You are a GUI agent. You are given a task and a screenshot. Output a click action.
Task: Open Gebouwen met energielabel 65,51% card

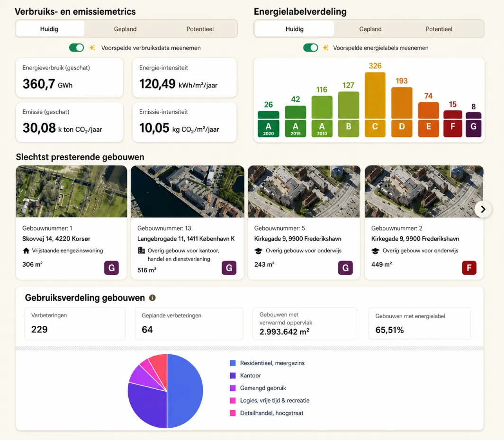click(x=420, y=323)
